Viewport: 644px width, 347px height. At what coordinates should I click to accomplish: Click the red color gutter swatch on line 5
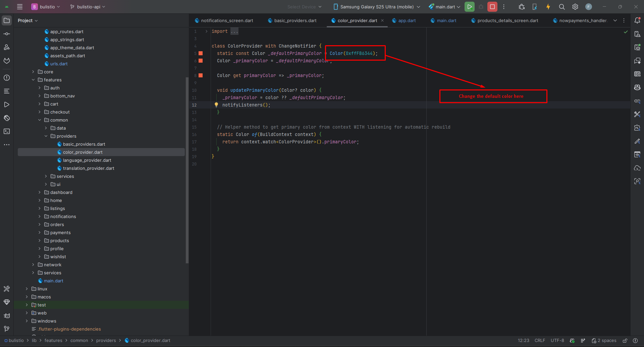201,53
